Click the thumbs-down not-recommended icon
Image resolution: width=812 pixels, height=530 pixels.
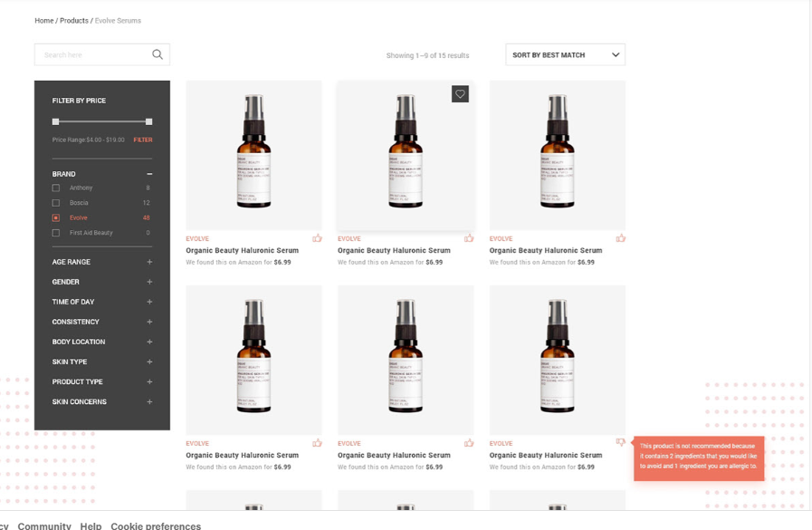(620, 442)
